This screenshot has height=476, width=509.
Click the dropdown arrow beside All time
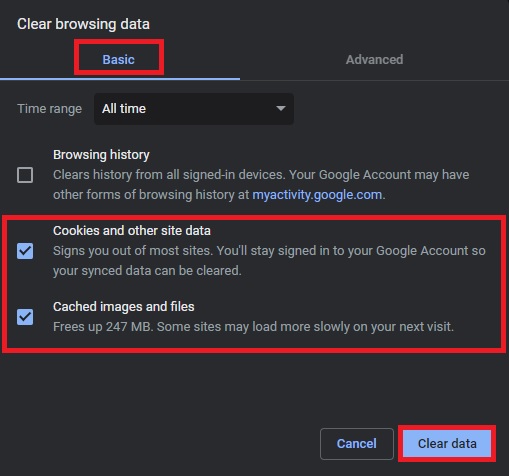pyautogui.click(x=281, y=108)
